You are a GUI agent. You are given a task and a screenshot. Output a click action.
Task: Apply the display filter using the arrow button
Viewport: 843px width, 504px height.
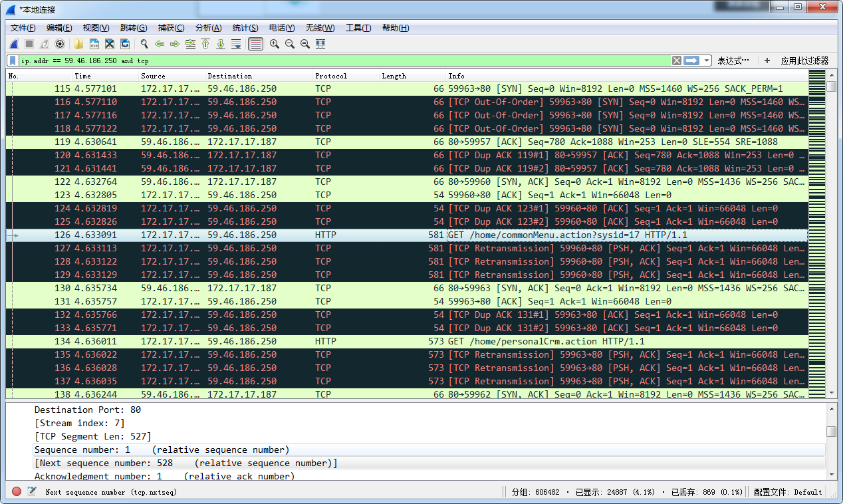point(691,61)
